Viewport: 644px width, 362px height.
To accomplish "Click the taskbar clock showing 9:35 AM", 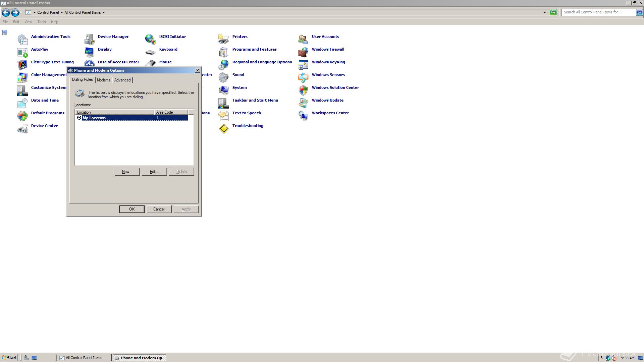I will coord(628,358).
